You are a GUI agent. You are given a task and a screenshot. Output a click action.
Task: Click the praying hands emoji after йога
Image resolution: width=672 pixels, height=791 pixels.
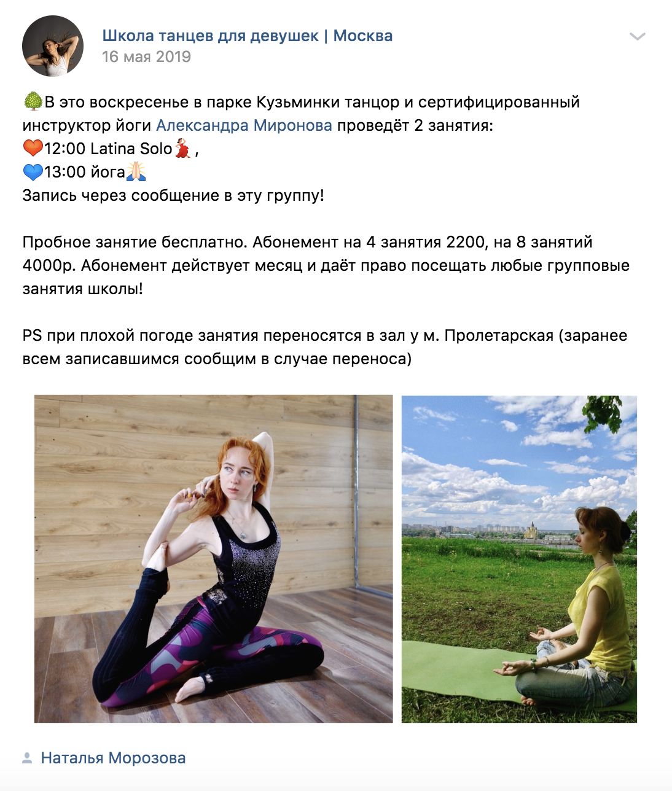click(x=136, y=171)
